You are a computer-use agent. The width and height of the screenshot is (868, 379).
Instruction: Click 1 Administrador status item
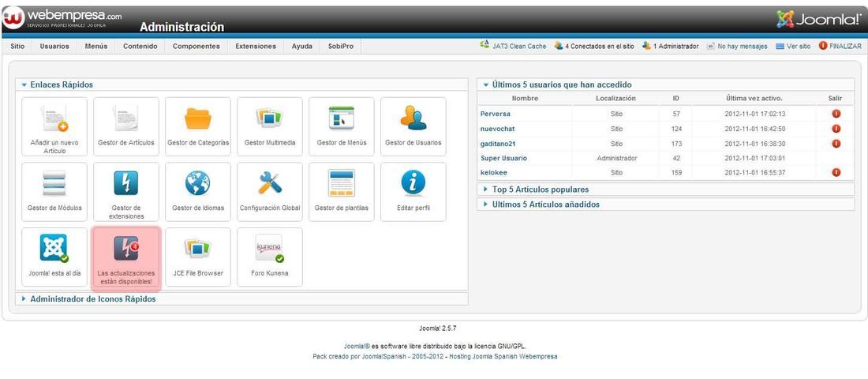671,47
